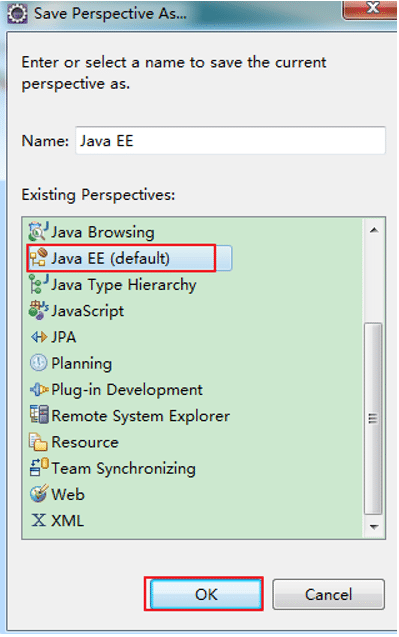Click the Java Type Hierarchy icon
399x637 pixels.
(x=38, y=284)
